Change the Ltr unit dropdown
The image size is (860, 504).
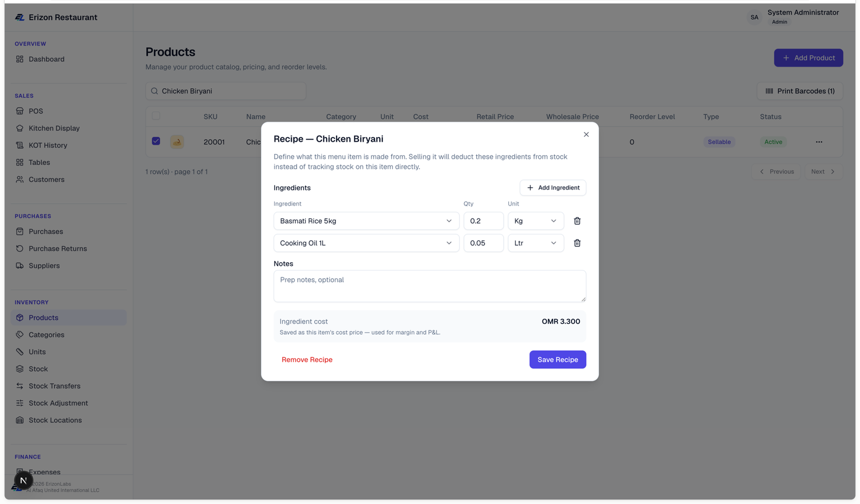click(x=536, y=243)
